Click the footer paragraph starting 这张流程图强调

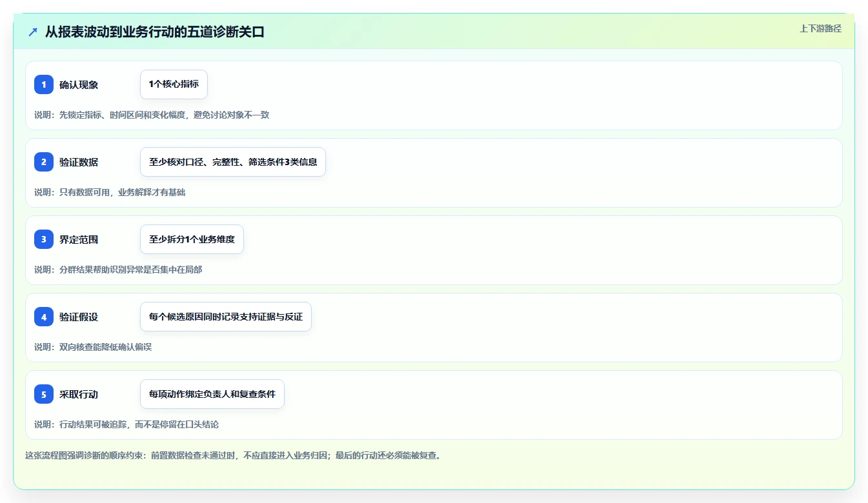click(233, 455)
